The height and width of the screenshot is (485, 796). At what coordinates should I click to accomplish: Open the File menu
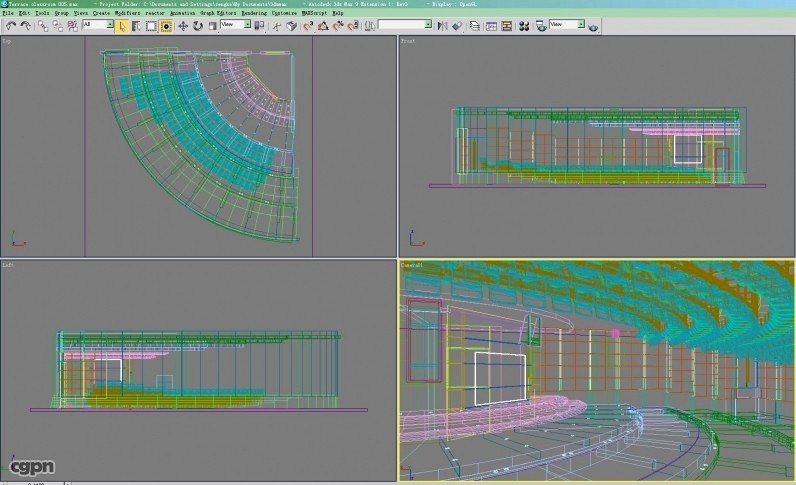click(x=8, y=13)
